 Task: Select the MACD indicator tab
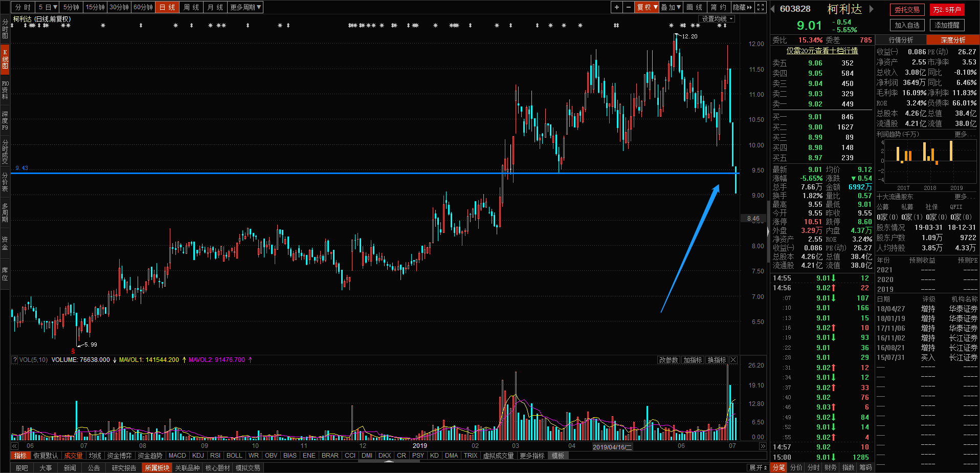pyautogui.click(x=177, y=456)
